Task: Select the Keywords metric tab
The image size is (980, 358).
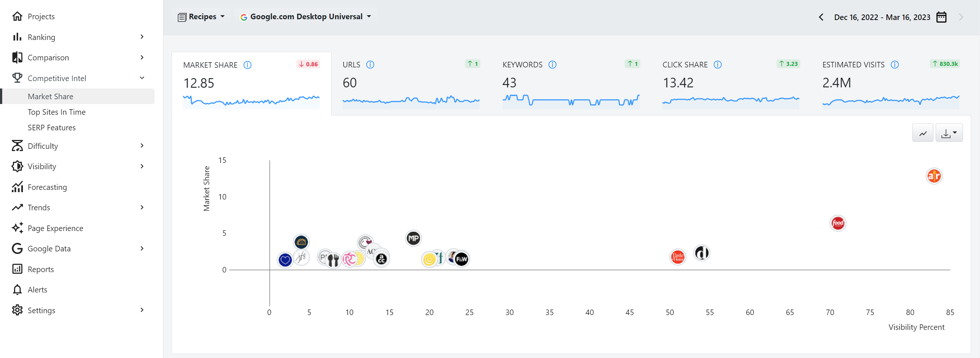Action: (570, 84)
